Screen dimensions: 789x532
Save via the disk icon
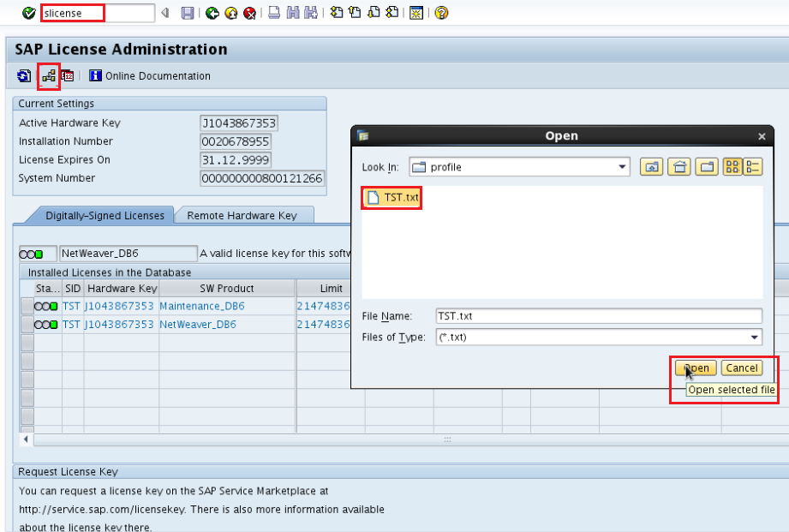coord(187,13)
